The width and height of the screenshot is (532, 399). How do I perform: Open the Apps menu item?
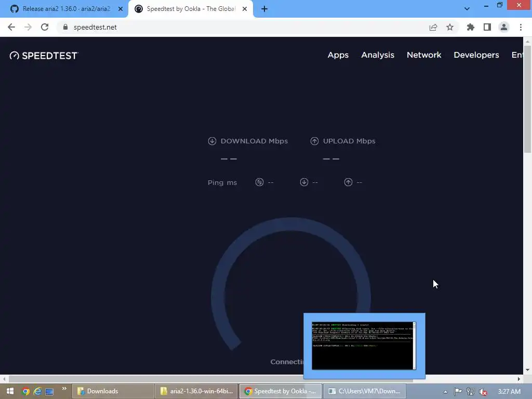[x=338, y=55]
